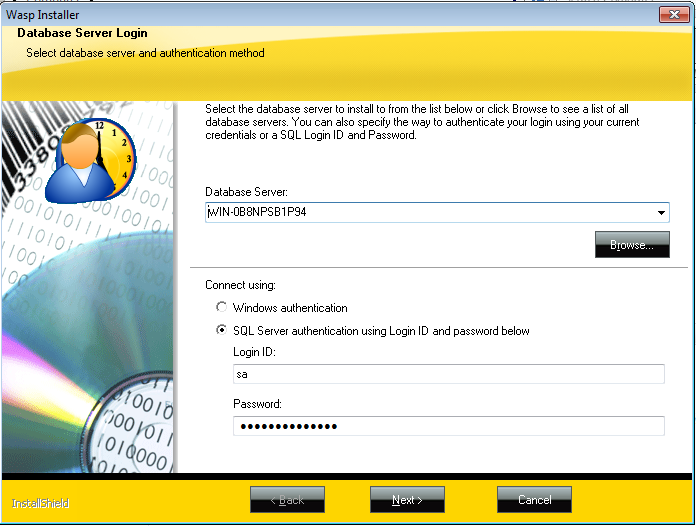This screenshot has width=696, height=526.
Task: Select SQL Server authentication radio option
Action: click(221, 330)
